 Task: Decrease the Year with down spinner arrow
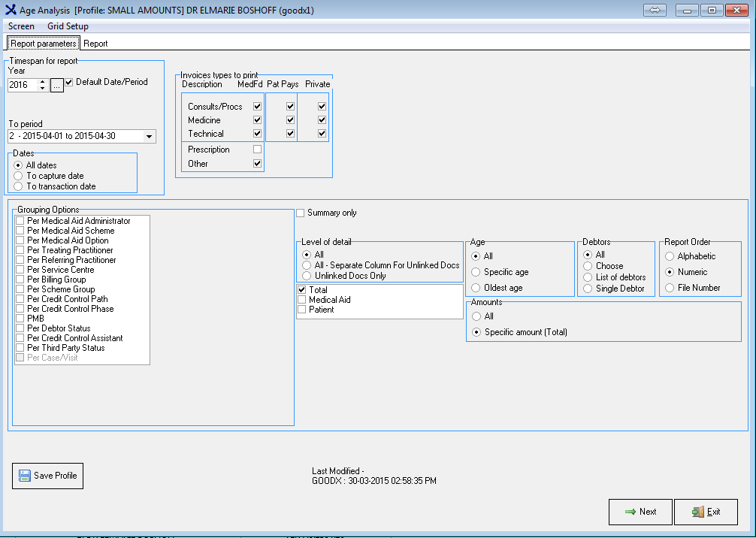pyautogui.click(x=42, y=89)
